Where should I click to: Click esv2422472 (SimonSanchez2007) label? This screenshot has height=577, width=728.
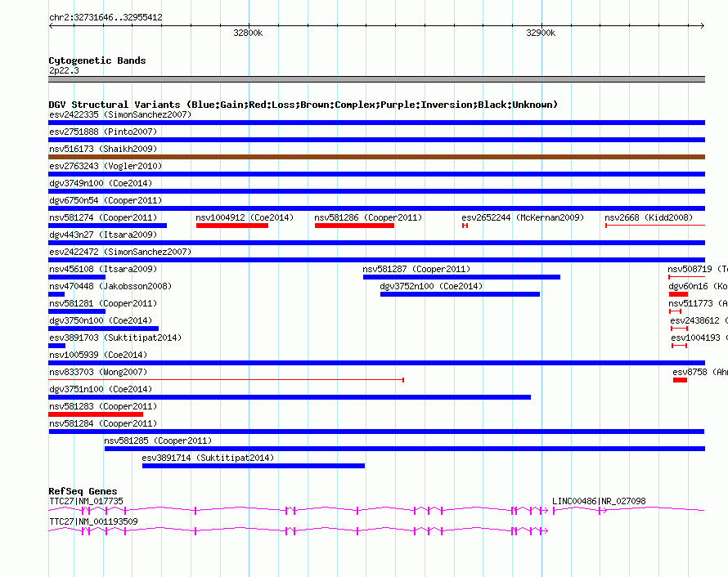coord(120,252)
